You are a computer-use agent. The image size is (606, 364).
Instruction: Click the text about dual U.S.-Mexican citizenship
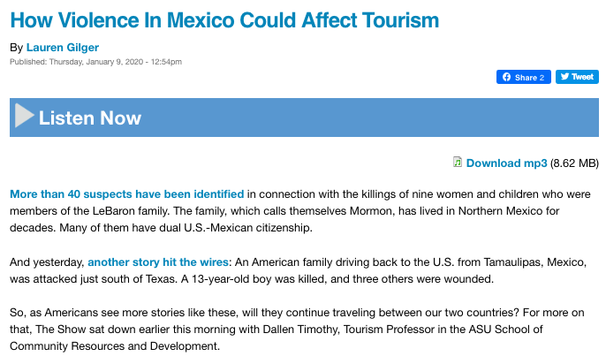[186, 228]
